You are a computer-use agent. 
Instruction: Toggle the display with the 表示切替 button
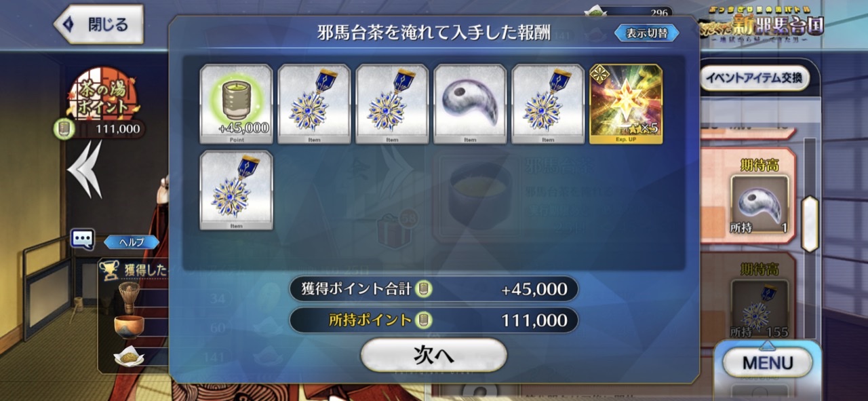click(646, 33)
